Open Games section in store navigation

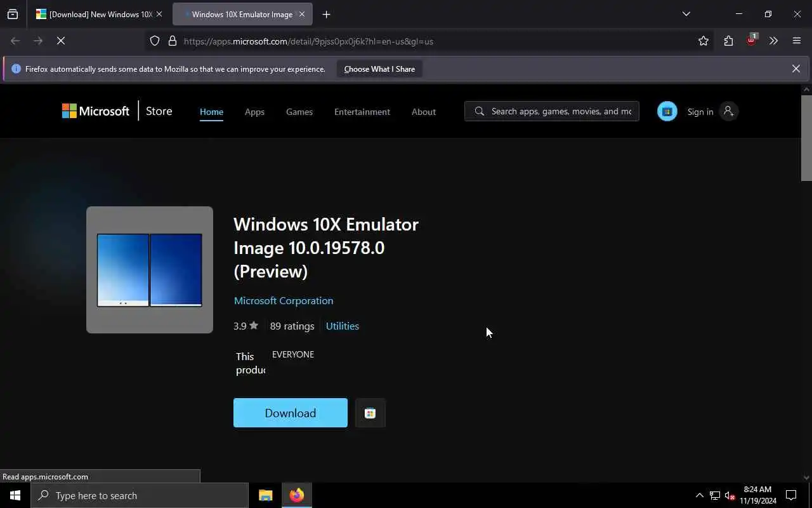[299, 112]
